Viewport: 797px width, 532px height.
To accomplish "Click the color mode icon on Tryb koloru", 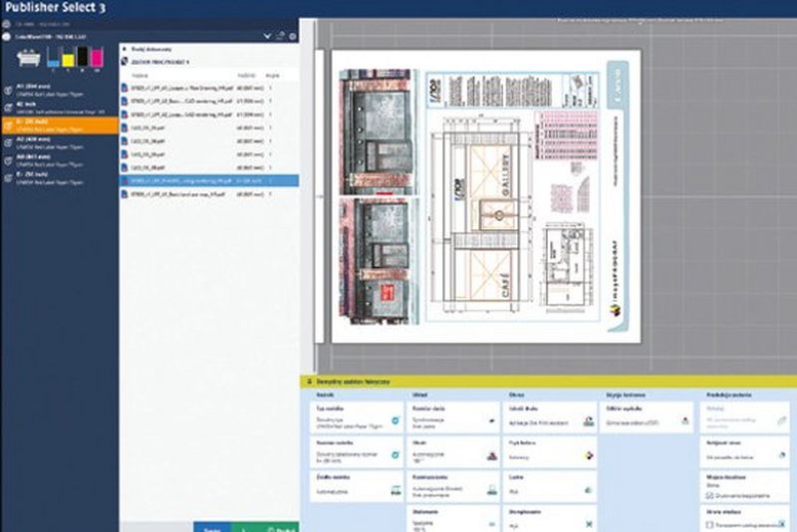I will click(x=589, y=455).
